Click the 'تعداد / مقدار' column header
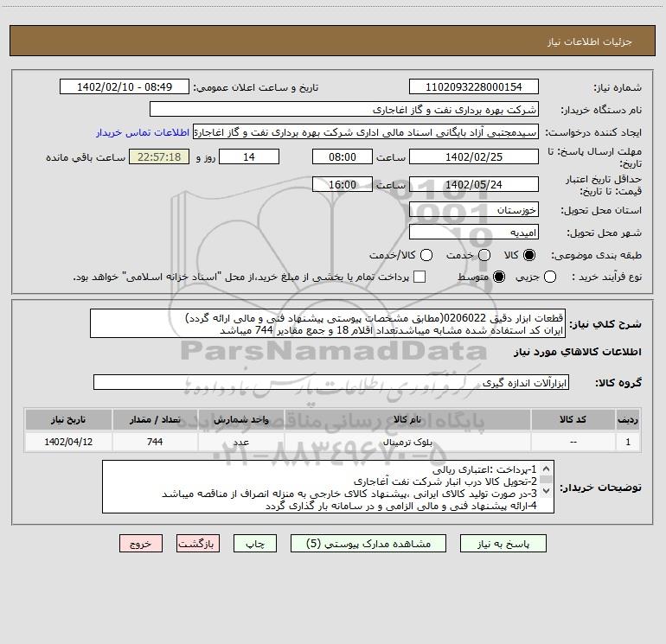666x644 pixels. 155,419
